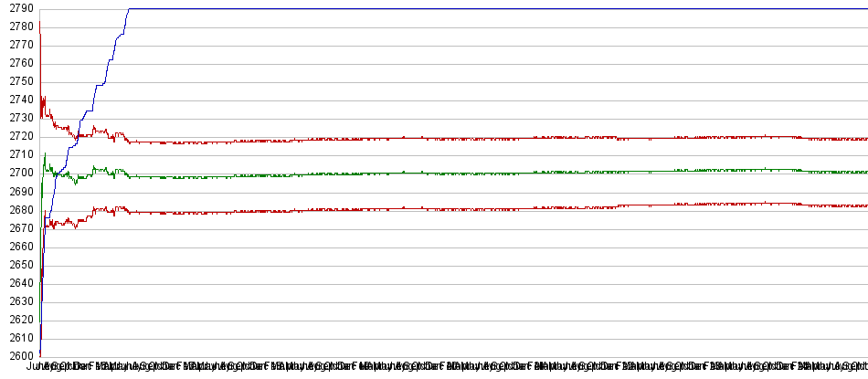Image resolution: width=868 pixels, height=379 pixels.
Task: Select the 2750 y-axis label
Action: tap(18, 81)
